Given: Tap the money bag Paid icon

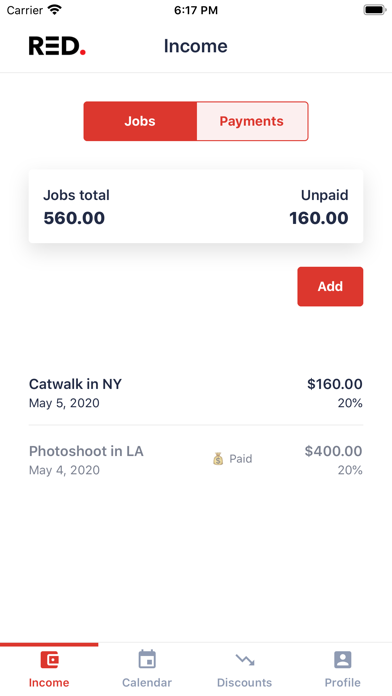Looking at the screenshot, I should (218, 459).
